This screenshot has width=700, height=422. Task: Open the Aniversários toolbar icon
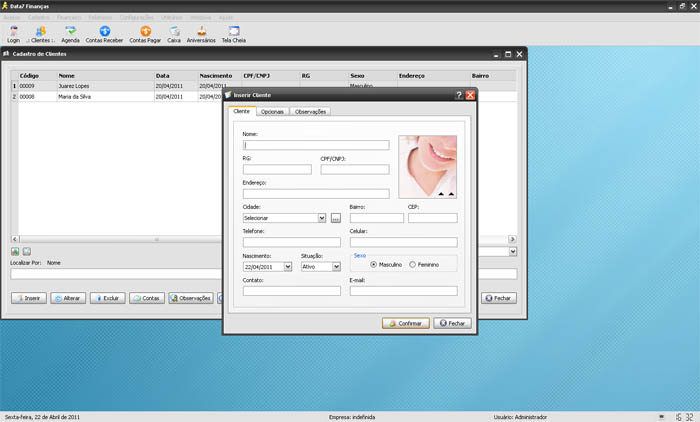[201, 34]
